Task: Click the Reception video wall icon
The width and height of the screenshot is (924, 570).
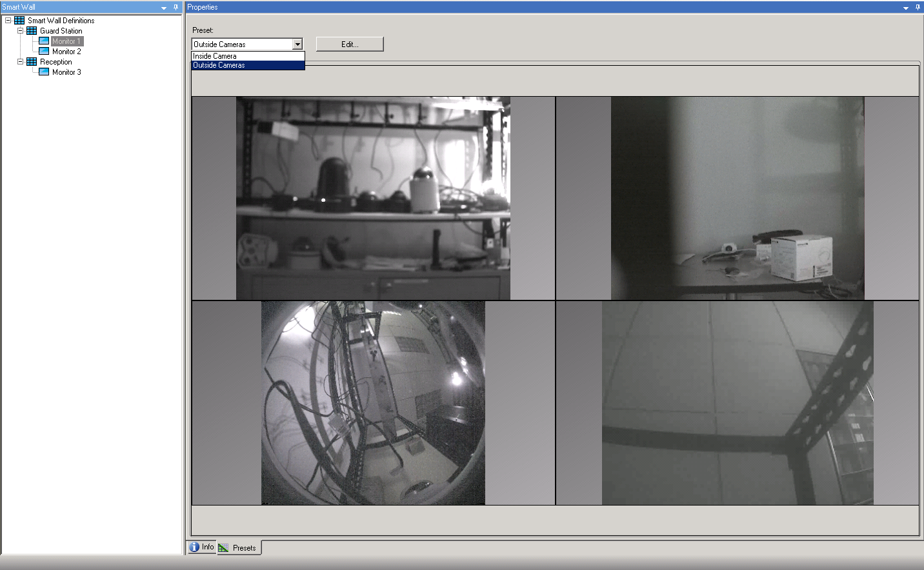Action: pyautogui.click(x=31, y=61)
